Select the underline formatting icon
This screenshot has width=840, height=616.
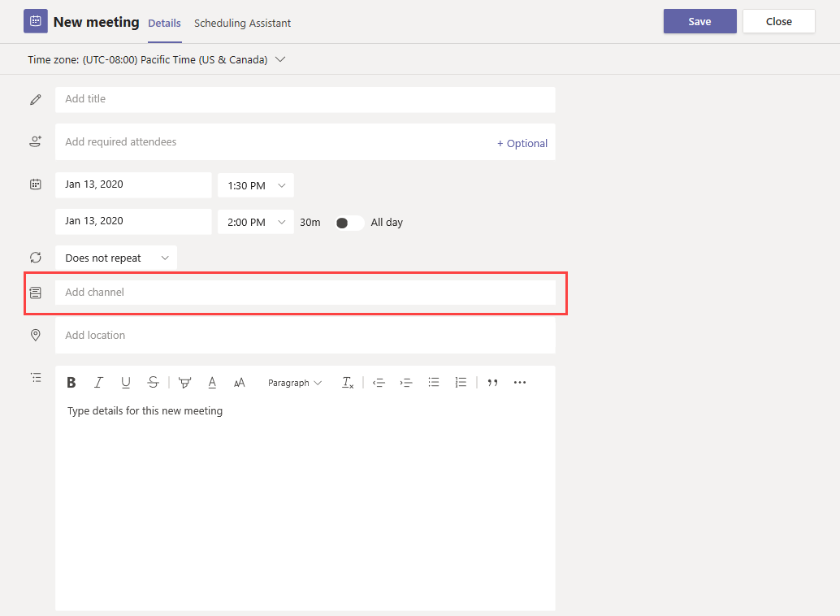click(x=126, y=382)
